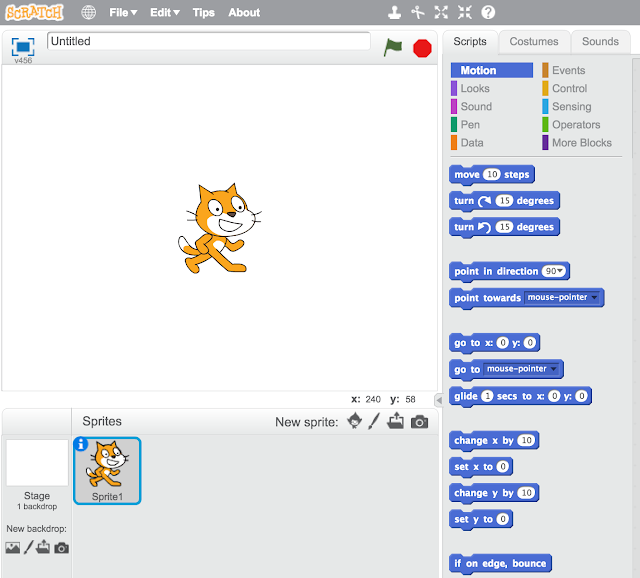Switch to the Sounds tab
Viewport: 640px width, 578px height.
tap(600, 42)
